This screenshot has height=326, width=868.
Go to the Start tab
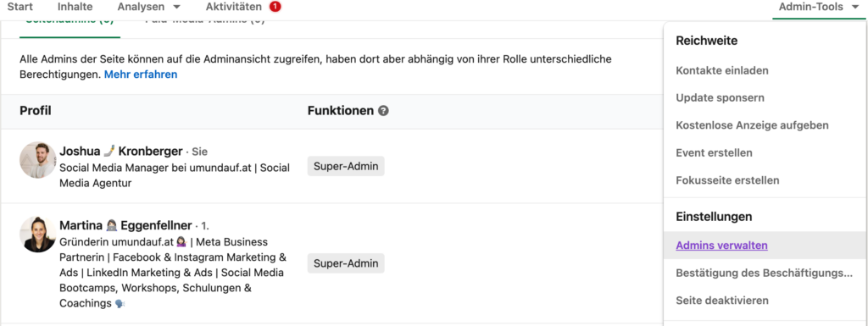point(20,7)
